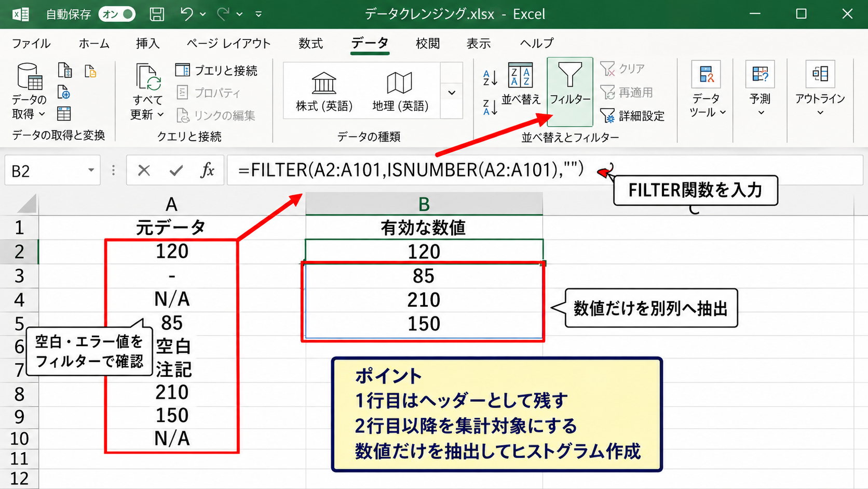Open the ページ レイアウト tab

(x=228, y=43)
